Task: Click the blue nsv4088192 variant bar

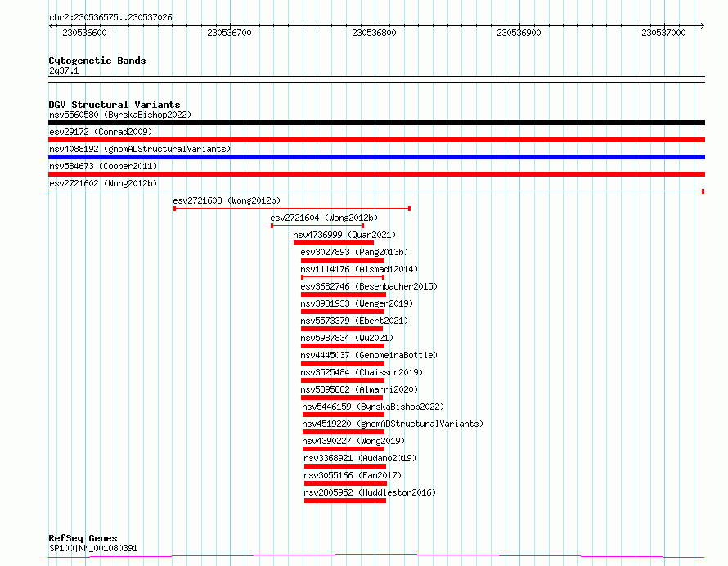Action: click(376, 157)
